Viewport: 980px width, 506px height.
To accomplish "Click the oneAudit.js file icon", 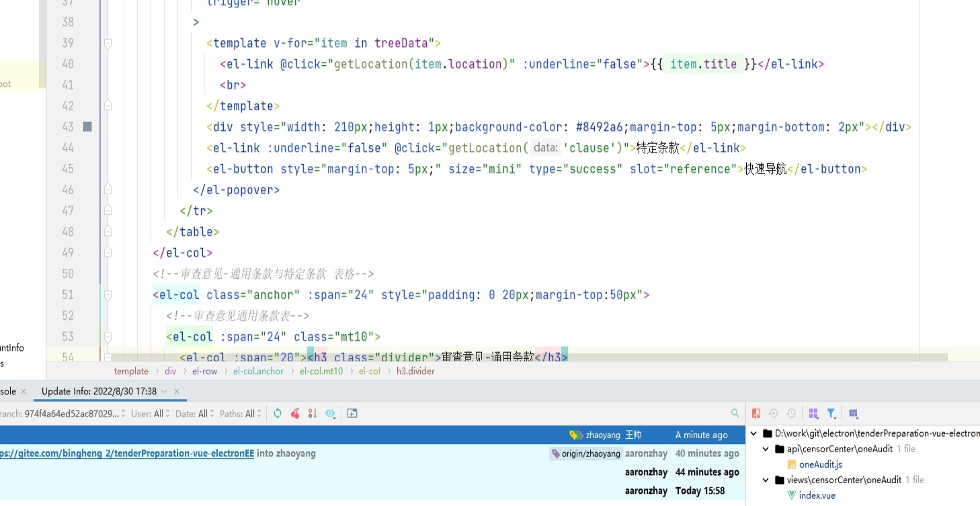I will tap(792, 464).
